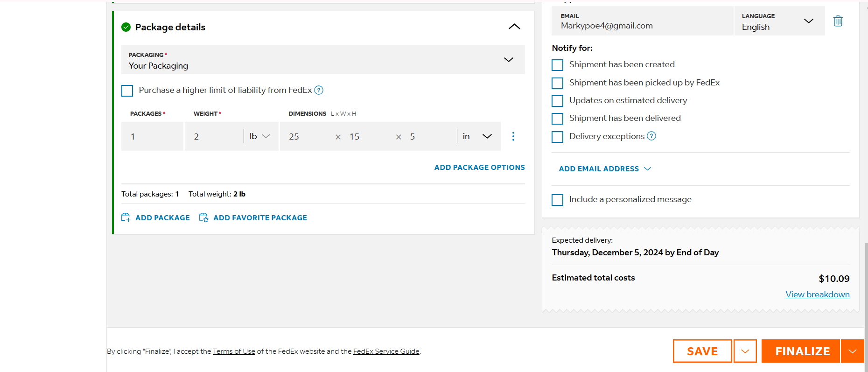Image resolution: width=868 pixels, height=372 pixels.
Task: Open the Terms of Use link
Action: pyautogui.click(x=234, y=351)
